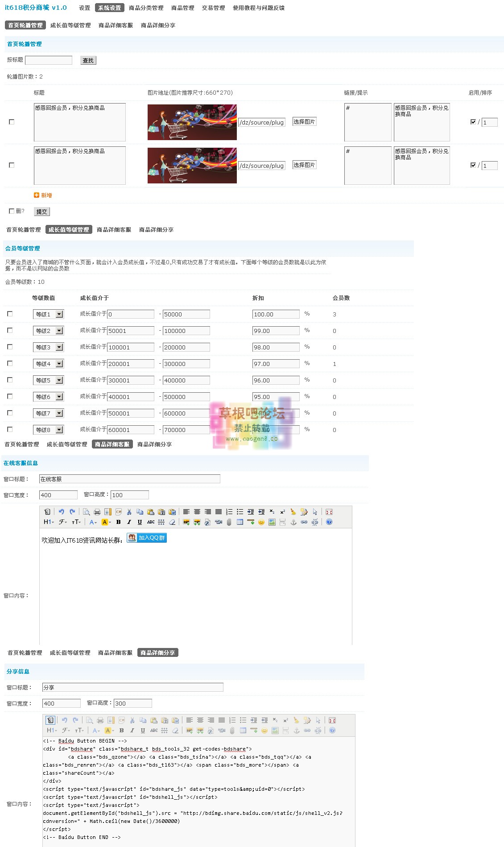This screenshot has height=847, width=504.
Task: Uncheck the enable checkbox of first carousel row
Action: point(473,122)
